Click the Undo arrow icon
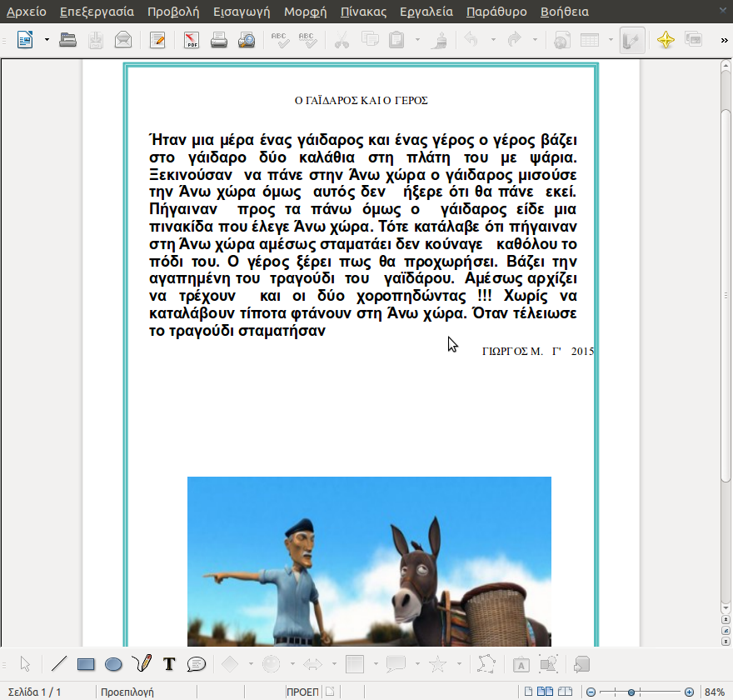 [471, 39]
